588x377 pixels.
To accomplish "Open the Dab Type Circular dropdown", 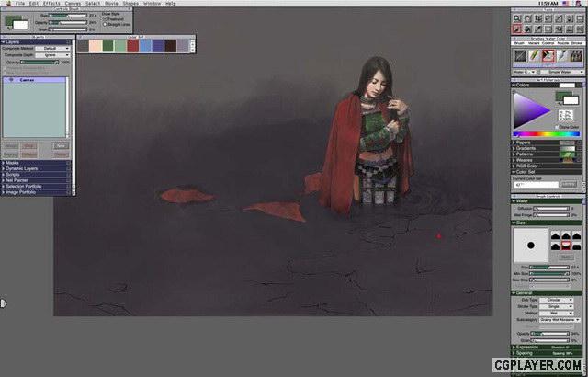I will (557, 300).
